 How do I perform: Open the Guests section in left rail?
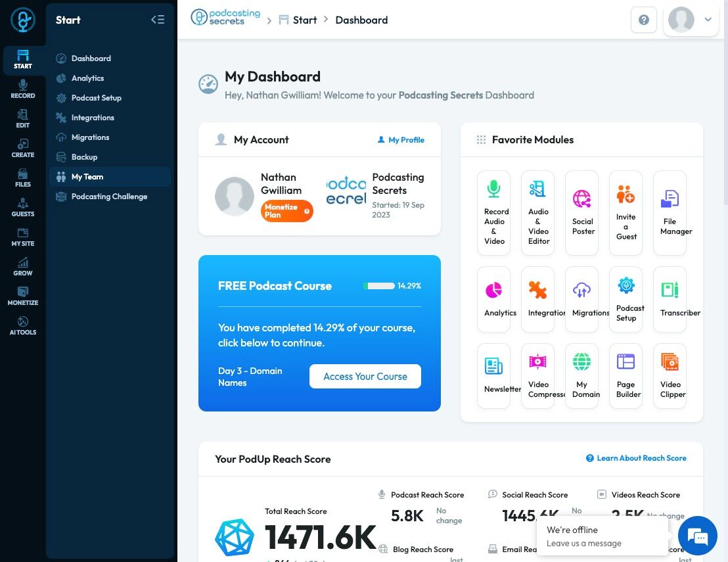(23, 208)
